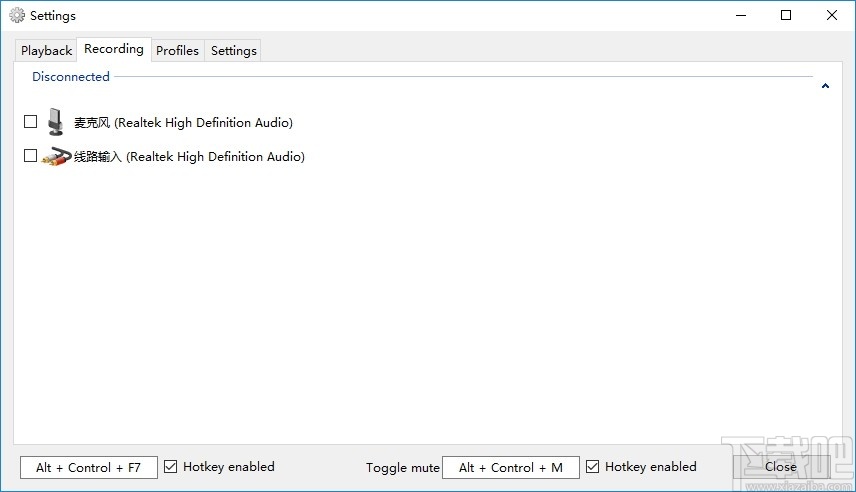Collapse the Disconnected group with the chevron

pos(825,86)
